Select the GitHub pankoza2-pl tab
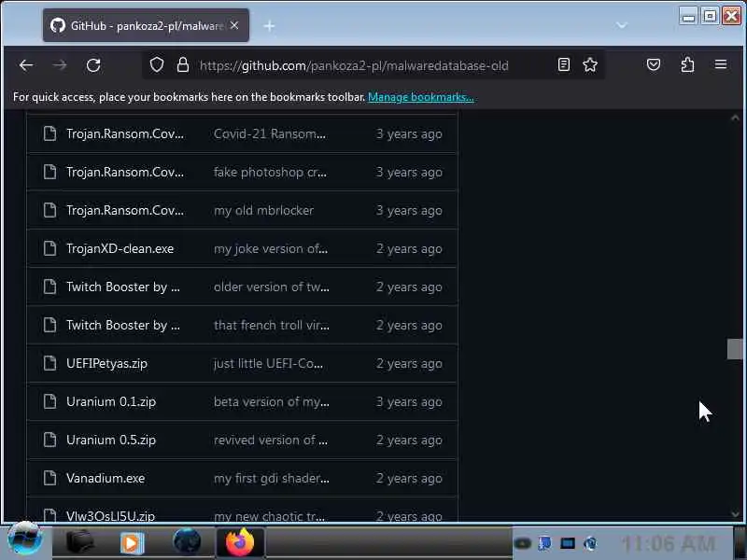747x560 pixels. click(x=146, y=25)
